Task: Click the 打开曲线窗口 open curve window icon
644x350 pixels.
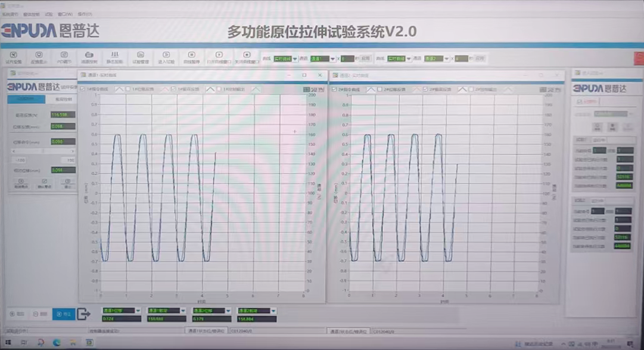Action: pos(219,57)
